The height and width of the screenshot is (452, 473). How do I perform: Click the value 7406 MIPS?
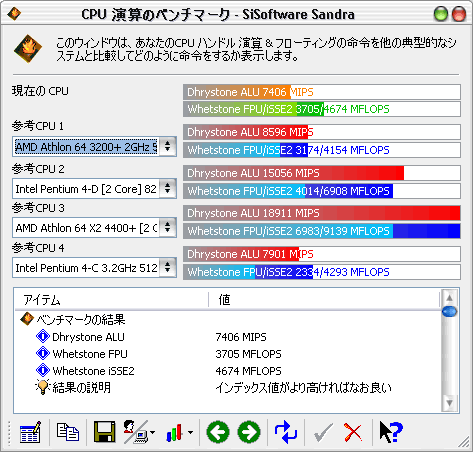[241, 337]
